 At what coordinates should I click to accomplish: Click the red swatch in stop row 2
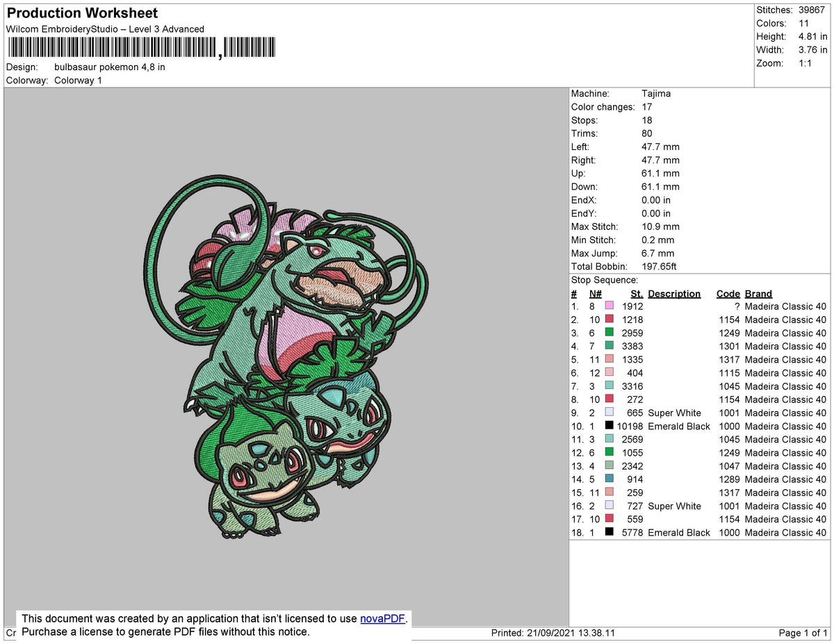(x=610, y=320)
